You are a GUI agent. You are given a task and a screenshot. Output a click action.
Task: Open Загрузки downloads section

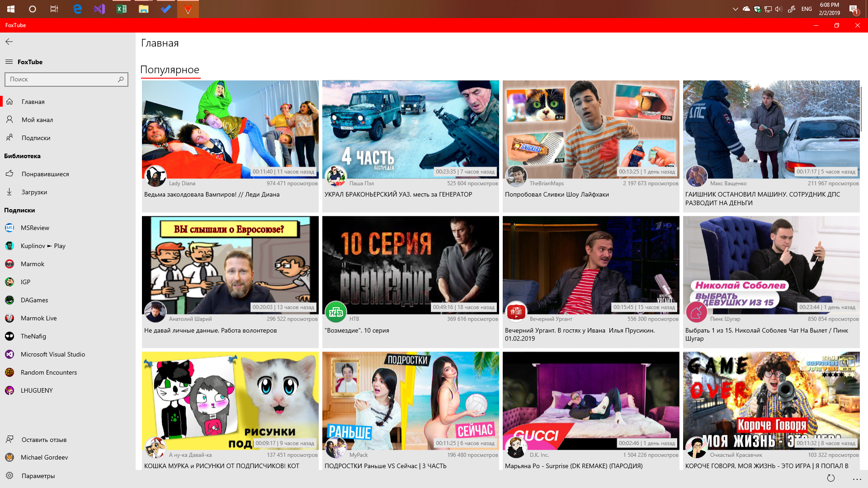coord(34,192)
